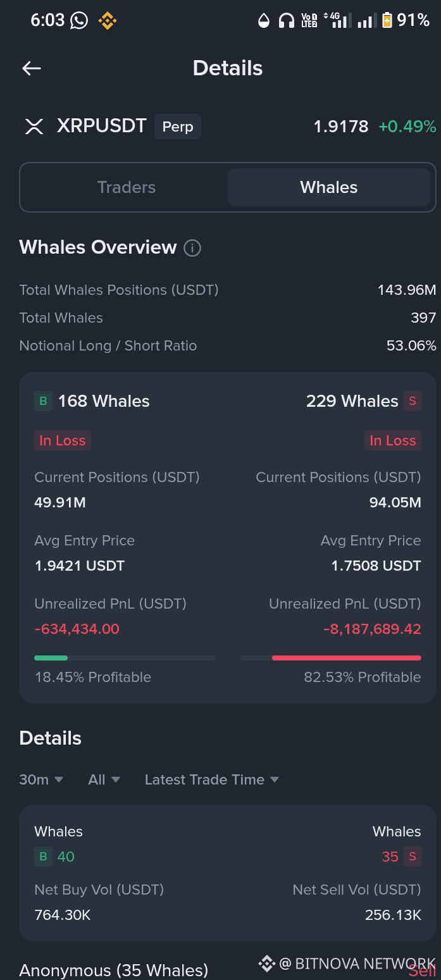Open the 30m timeframe dropdown

41,779
